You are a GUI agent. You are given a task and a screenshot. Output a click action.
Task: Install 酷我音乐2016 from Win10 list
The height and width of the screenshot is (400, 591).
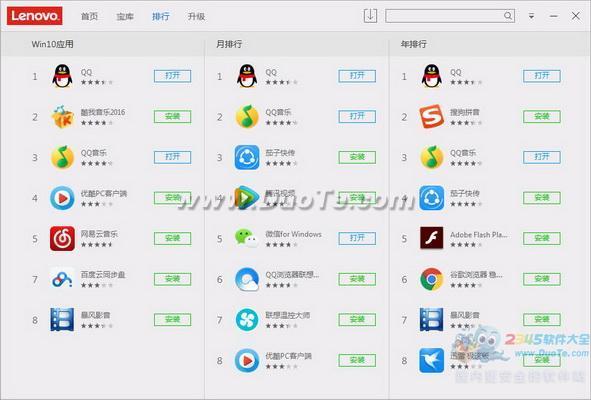173,116
